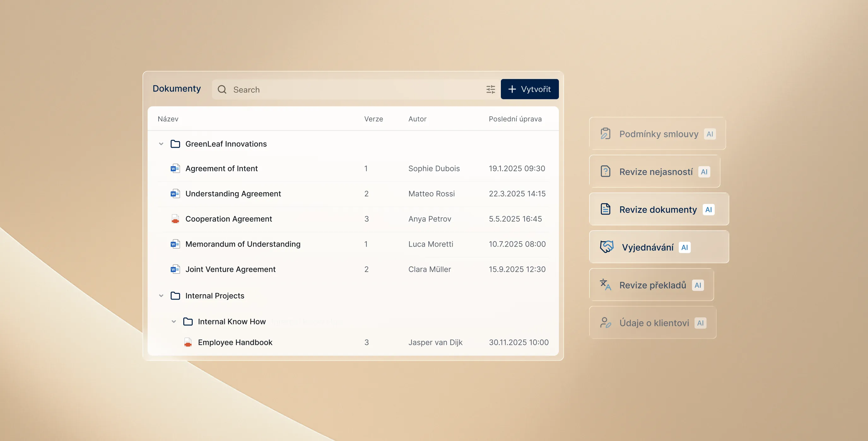The image size is (868, 441).
Task: Sort by the Poslední úprava column header
Action: pos(515,119)
